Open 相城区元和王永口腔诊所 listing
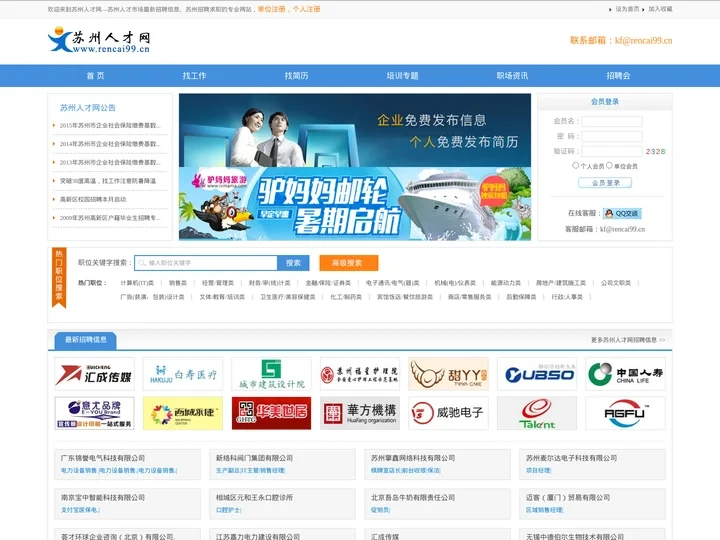 pos(254,497)
